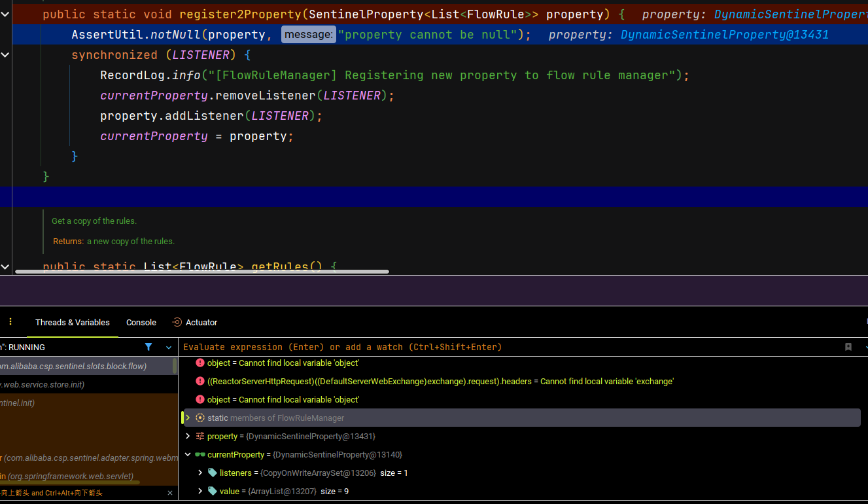868x504 pixels.
Task: Select the stack frame 'web.service.store.init'
Action: click(x=86, y=384)
